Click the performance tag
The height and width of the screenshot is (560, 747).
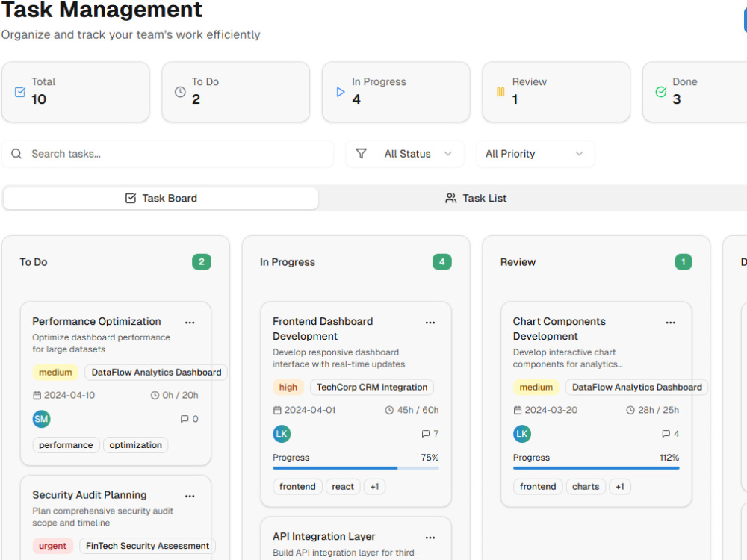pos(66,445)
